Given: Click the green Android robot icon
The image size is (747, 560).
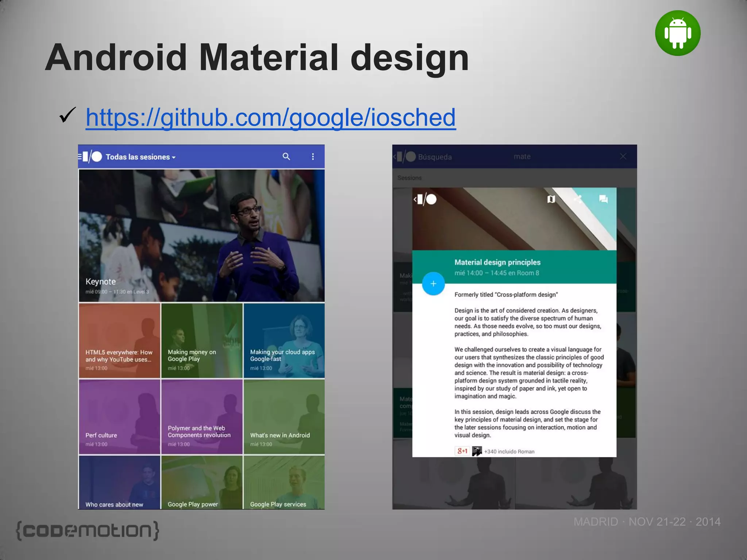Looking at the screenshot, I should (x=678, y=33).
